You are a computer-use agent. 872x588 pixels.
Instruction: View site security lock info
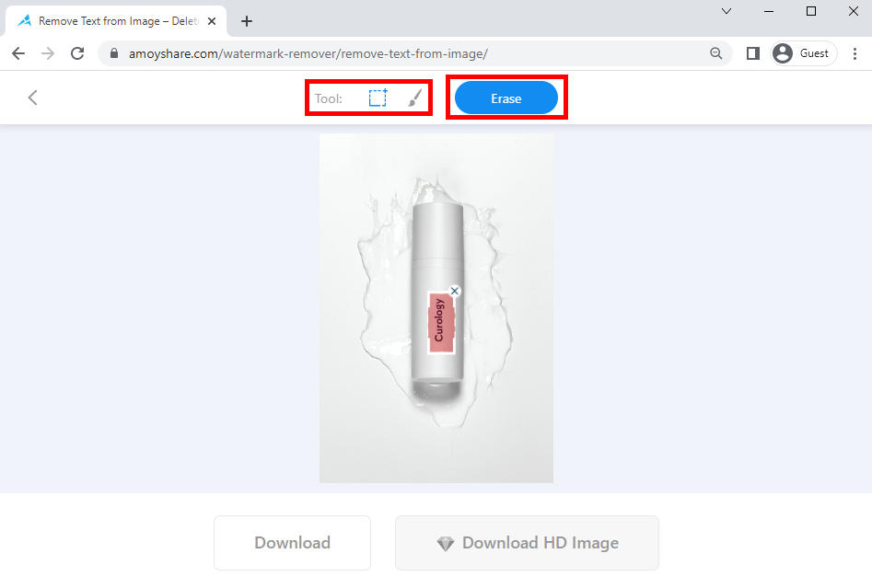[x=114, y=53]
